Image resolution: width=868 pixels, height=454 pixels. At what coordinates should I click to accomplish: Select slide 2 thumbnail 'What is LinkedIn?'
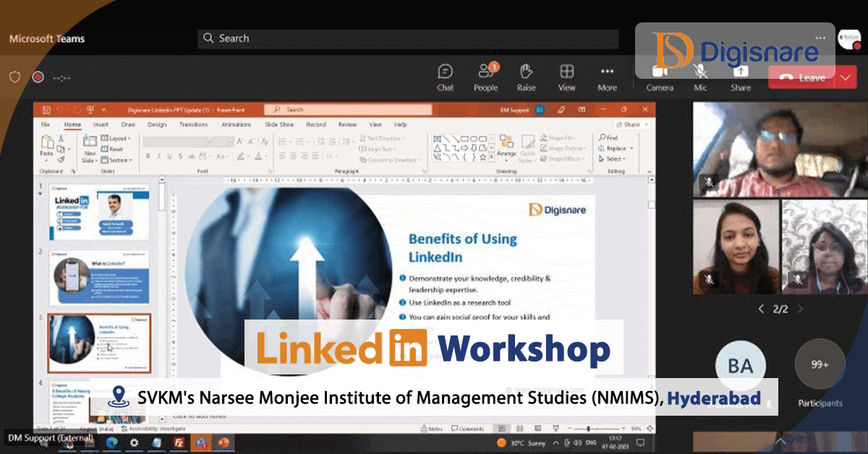point(99,278)
